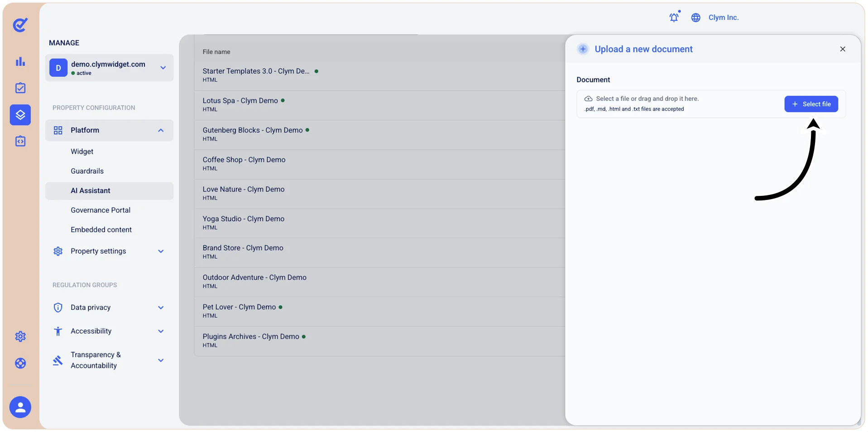Click the globe language icon
Viewport: 868px width, 432px height.
point(696,18)
